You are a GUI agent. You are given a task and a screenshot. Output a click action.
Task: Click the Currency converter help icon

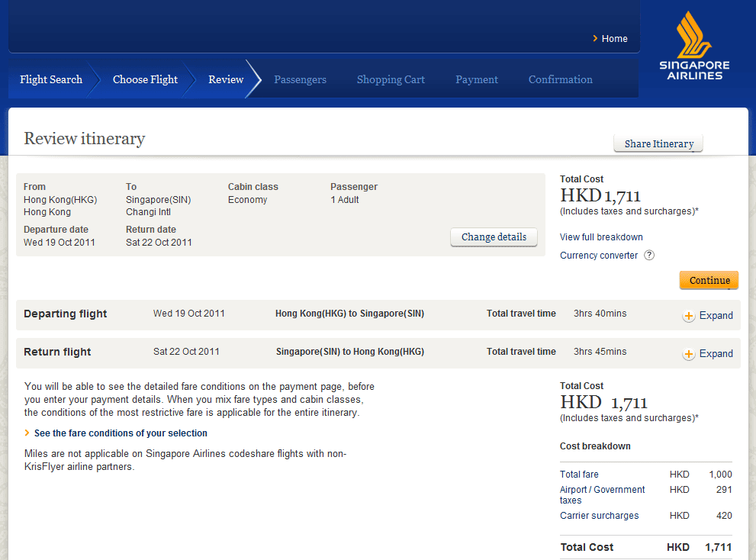pos(649,256)
